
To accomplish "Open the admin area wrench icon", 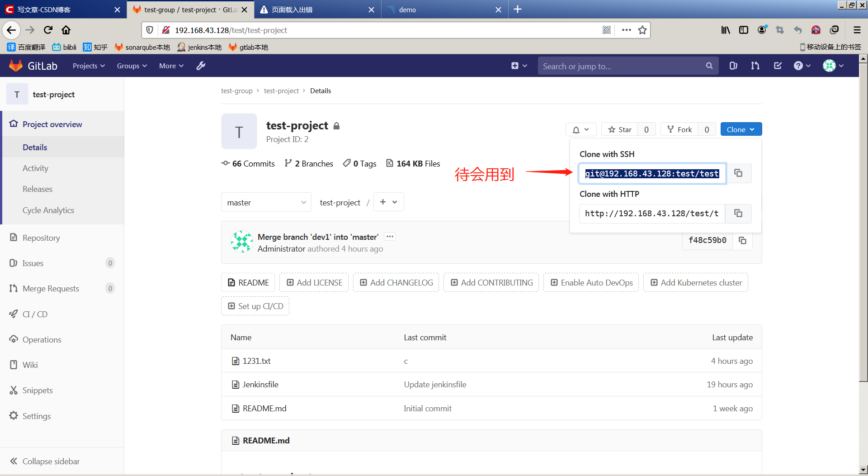I will tap(200, 66).
